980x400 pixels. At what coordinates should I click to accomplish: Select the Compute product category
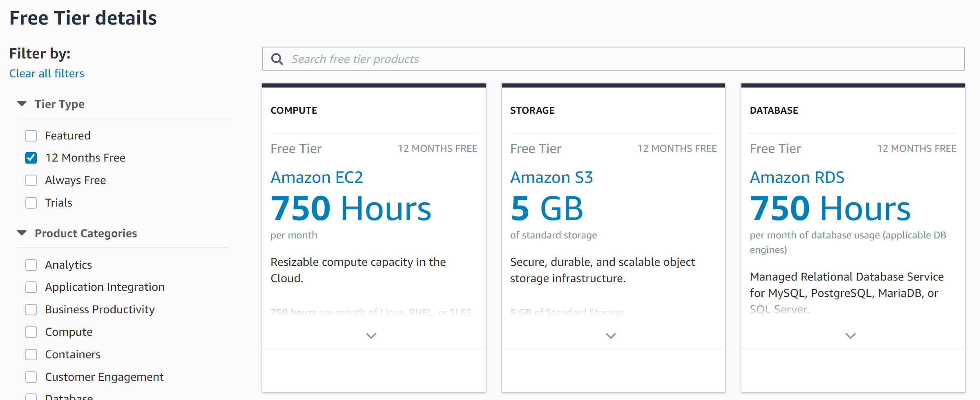[x=31, y=332]
